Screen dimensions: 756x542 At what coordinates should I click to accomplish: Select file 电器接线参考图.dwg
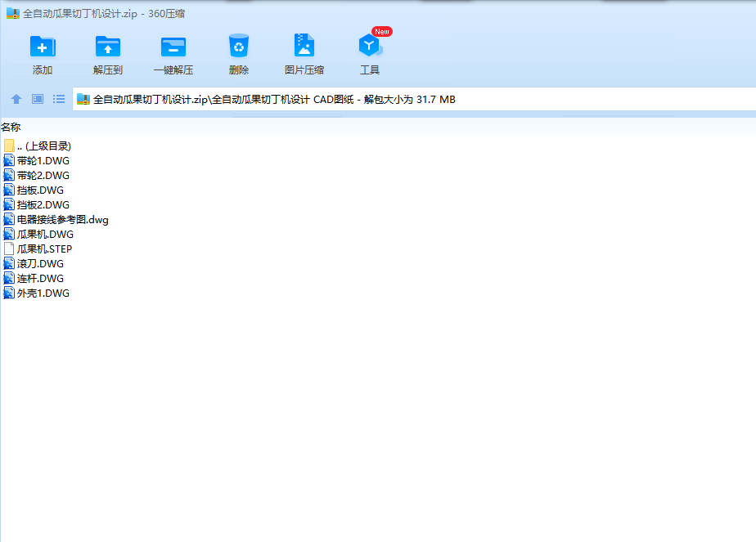(x=56, y=220)
